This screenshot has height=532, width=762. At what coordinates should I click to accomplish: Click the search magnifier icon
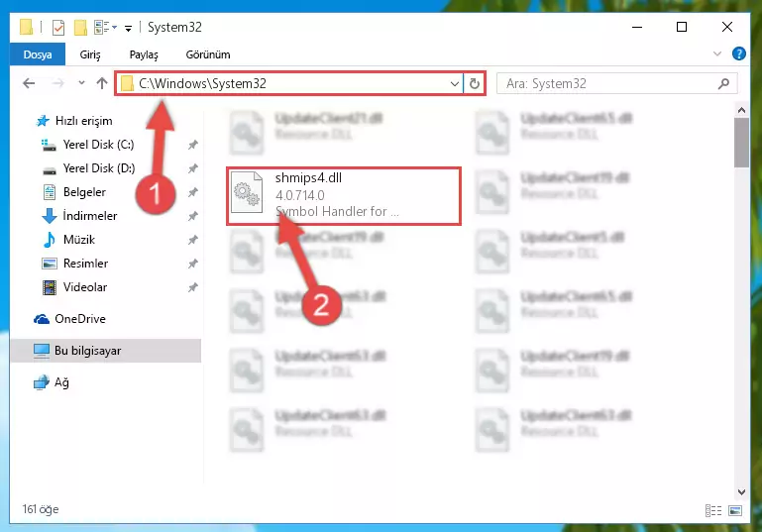(x=723, y=83)
